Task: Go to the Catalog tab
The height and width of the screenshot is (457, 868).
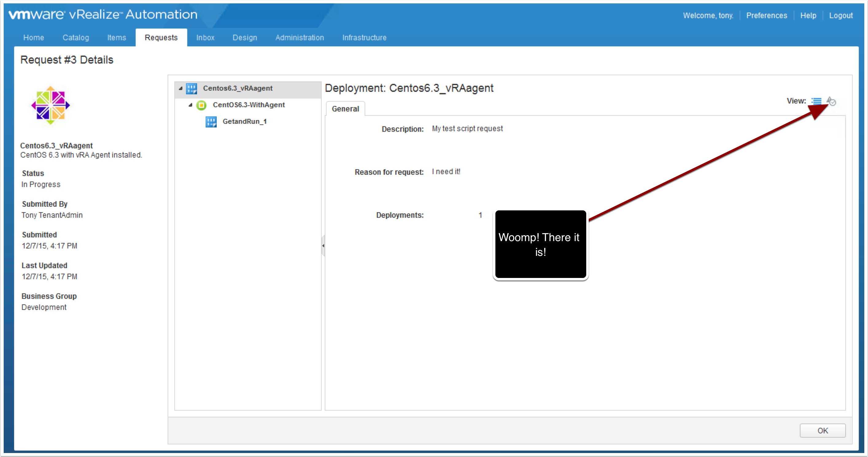Action: pos(76,37)
